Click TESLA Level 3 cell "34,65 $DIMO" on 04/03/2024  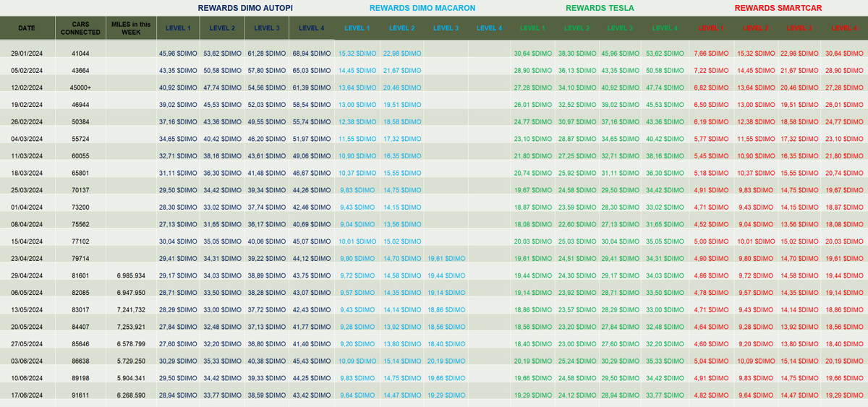(x=621, y=140)
